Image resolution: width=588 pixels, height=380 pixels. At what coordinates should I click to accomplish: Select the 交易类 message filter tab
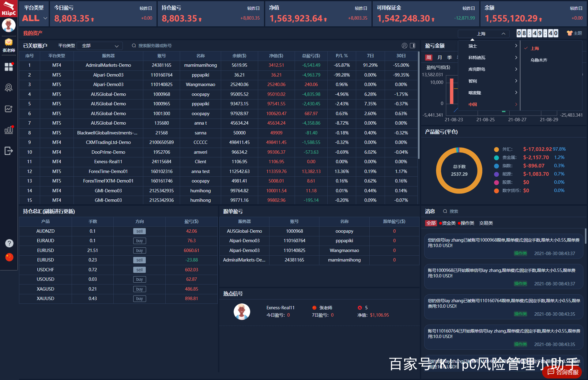pyautogui.click(x=486, y=223)
